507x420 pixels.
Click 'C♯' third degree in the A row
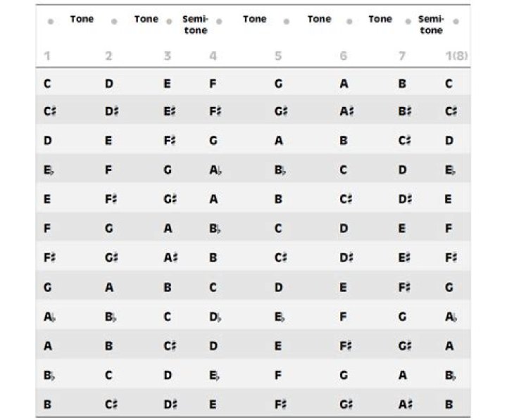point(170,346)
